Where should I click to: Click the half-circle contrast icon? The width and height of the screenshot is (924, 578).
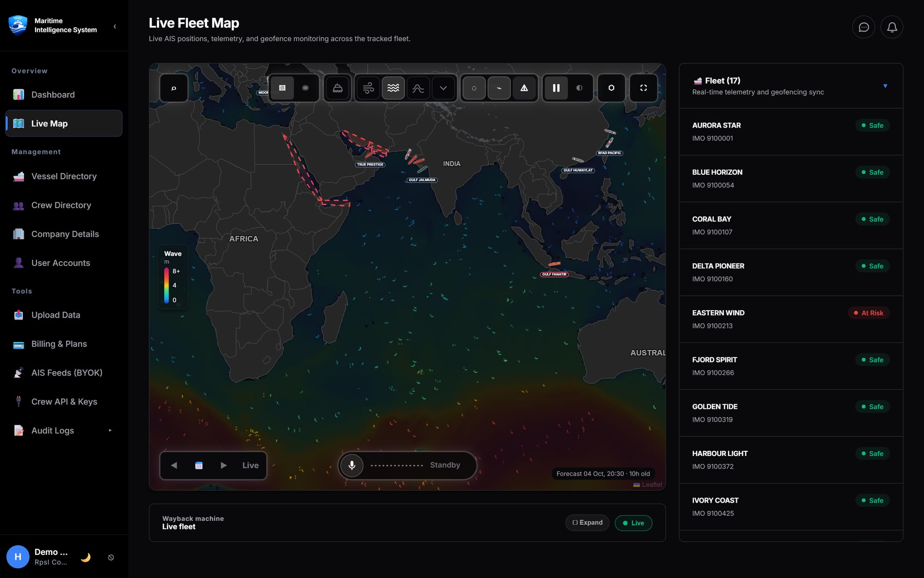[579, 88]
